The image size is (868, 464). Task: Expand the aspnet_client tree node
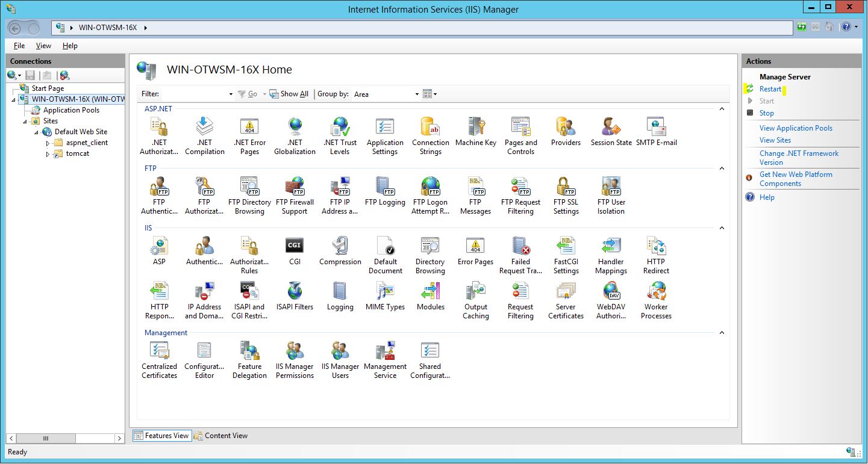coord(48,143)
